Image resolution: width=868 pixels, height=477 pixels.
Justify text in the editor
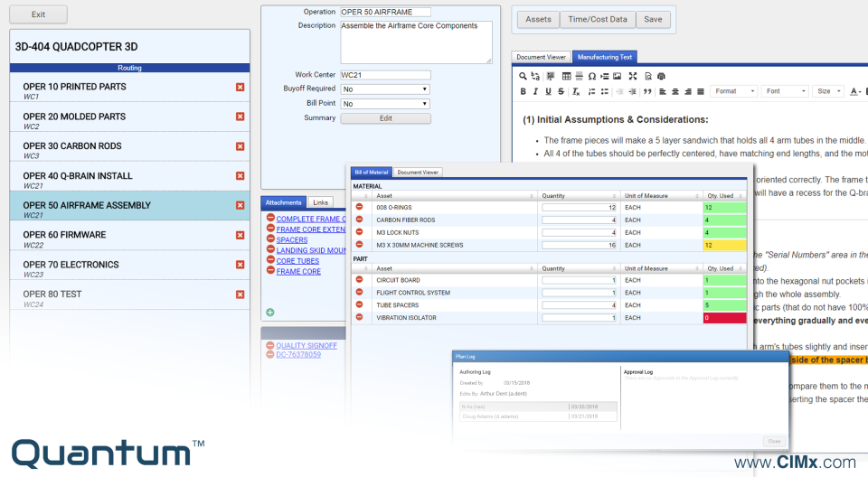701,91
